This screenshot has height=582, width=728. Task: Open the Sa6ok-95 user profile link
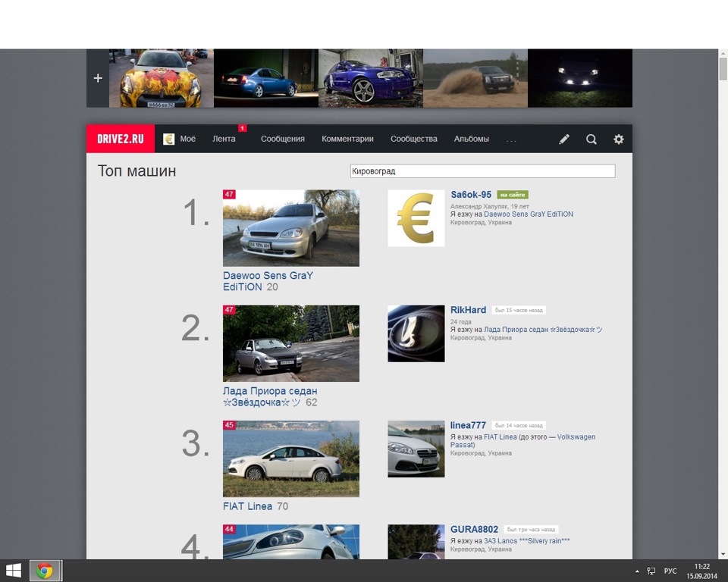click(x=471, y=195)
